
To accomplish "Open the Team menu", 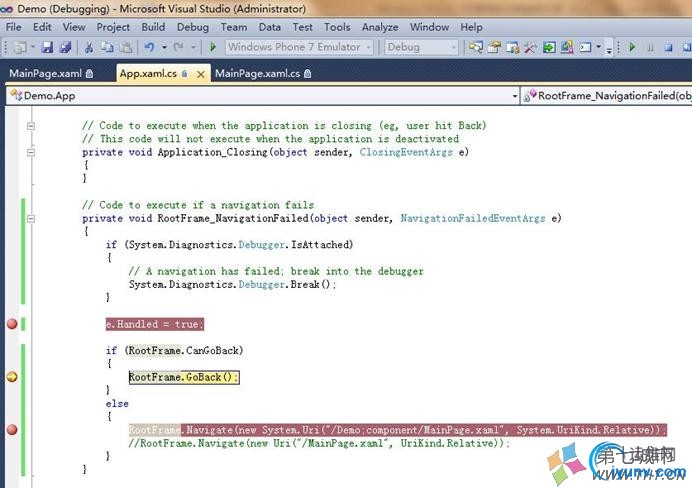I will pos(233,27).
